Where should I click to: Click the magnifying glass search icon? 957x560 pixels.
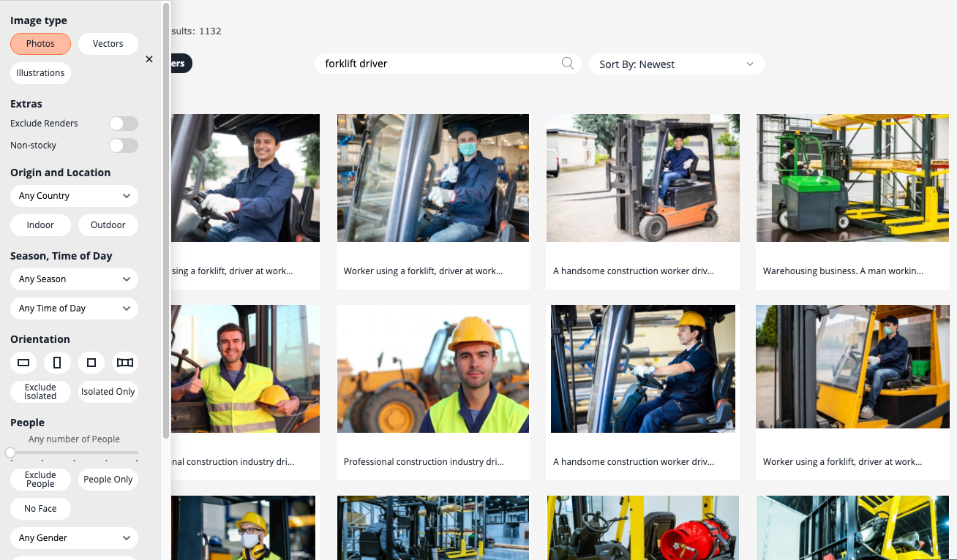567,64
